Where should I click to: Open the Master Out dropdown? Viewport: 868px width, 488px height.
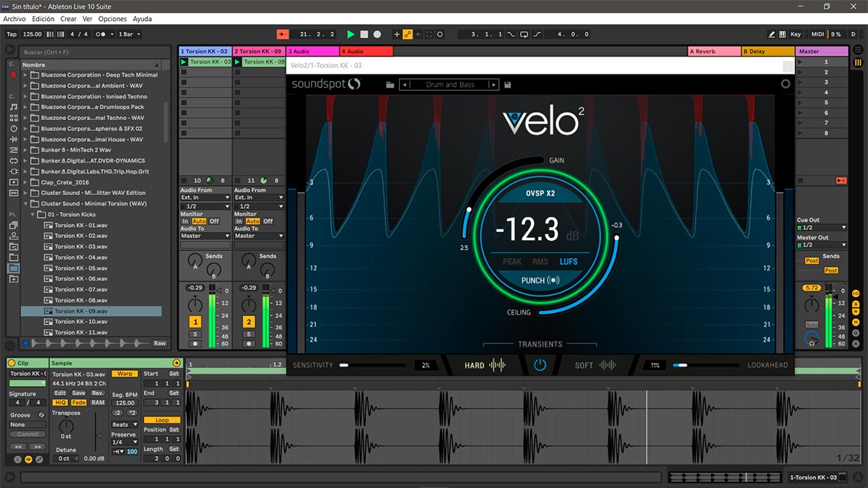coord(821,245)
